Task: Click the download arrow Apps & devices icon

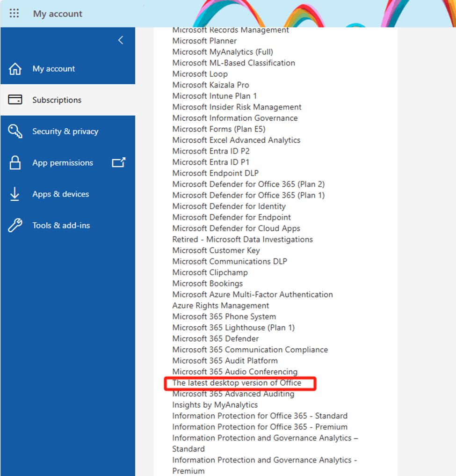Action: (14, 194)
